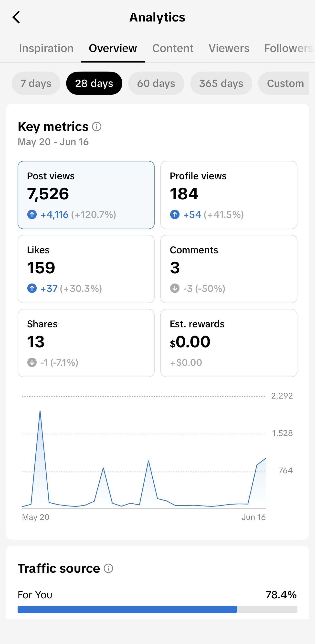Click the For You traffic progress bar
This screenshot has width=315, height=644.
point(157,609)
